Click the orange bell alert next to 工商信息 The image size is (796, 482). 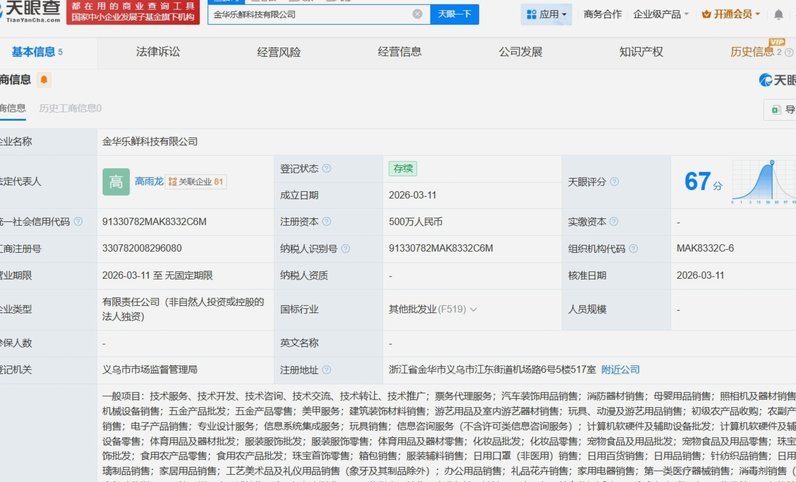tap(44, 80)
